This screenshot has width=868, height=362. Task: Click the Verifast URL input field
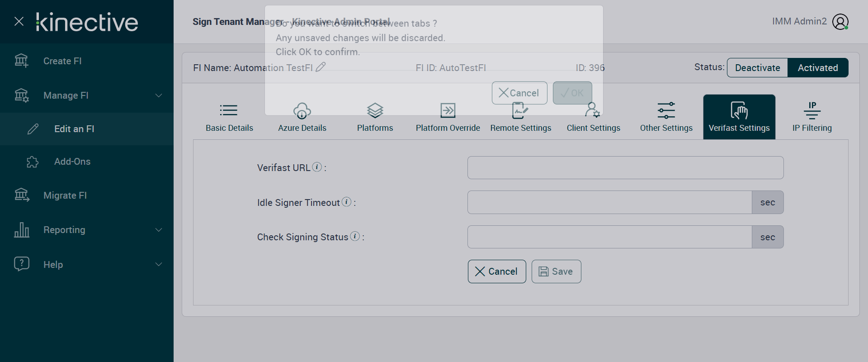pyautogui.click(x=625, y=168)
